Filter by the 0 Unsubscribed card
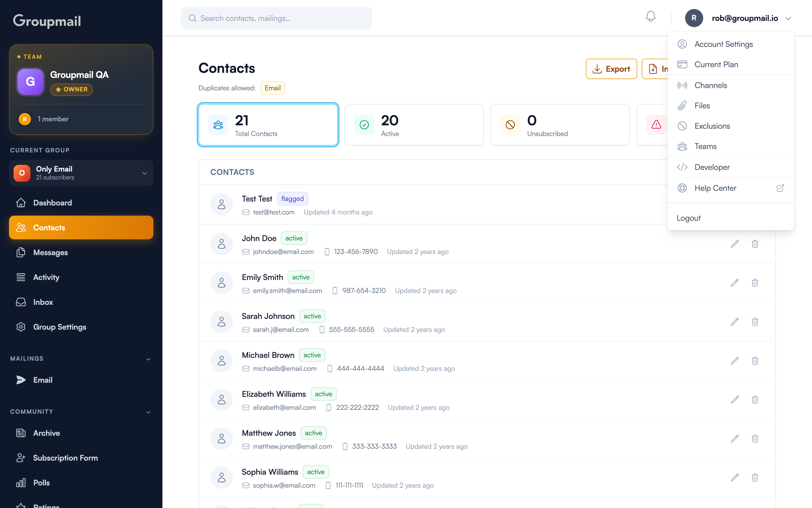812x508 pixels. [560, 125]
